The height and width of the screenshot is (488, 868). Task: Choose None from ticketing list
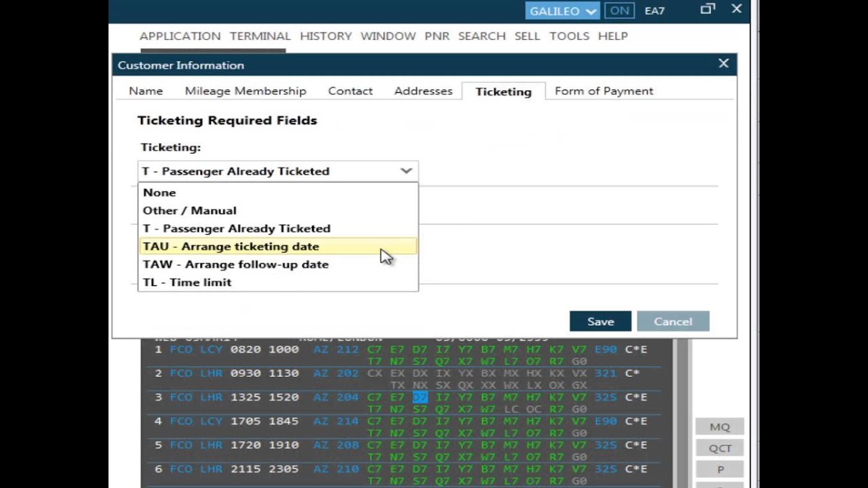pos(278,192)
